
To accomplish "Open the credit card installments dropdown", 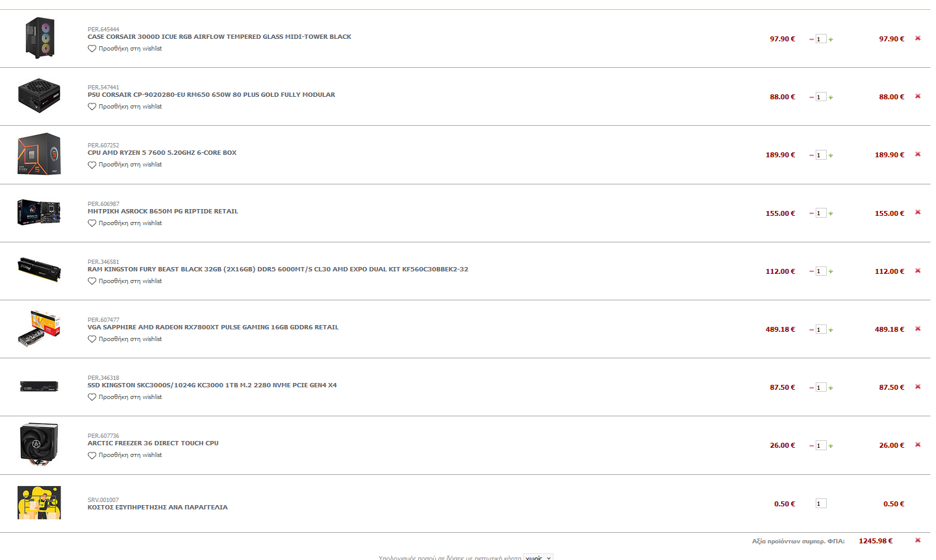I will 538,557.
